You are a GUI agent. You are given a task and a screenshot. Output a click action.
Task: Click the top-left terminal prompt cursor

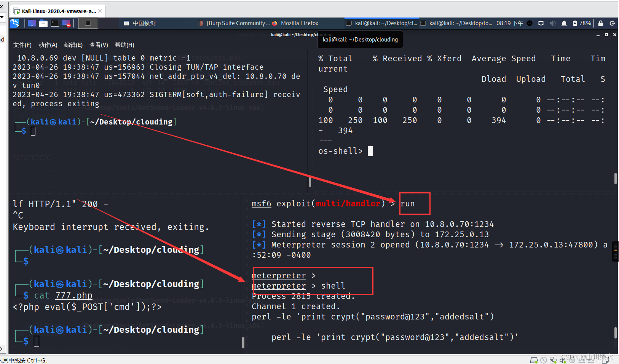click(x=33, y=131)
